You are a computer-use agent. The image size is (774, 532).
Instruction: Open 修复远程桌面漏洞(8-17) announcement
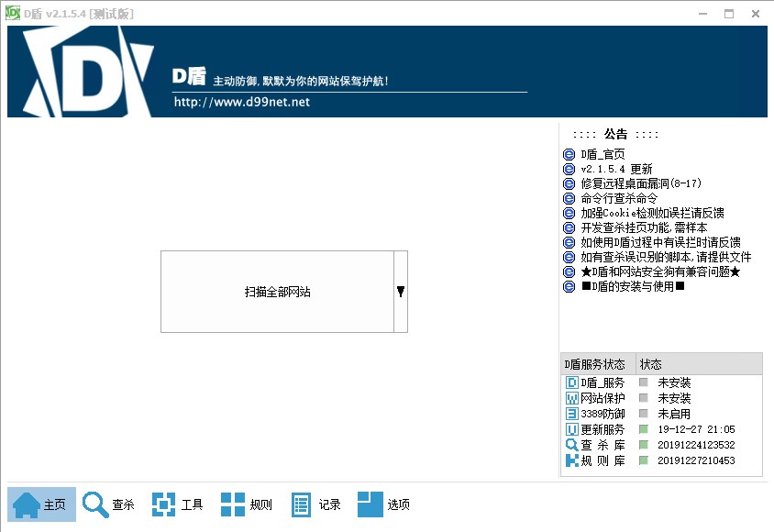(641, 183)
